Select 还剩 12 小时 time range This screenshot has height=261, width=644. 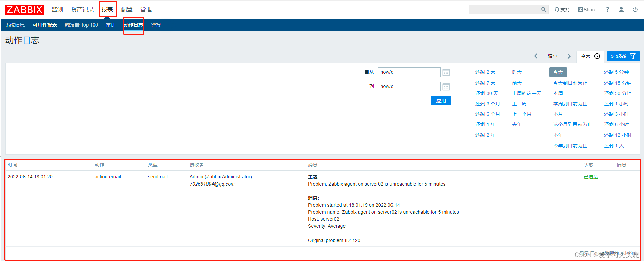click(x=617, y=135)
